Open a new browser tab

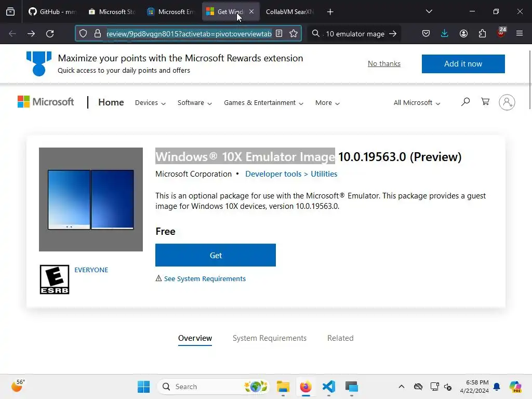pyautogui.click(x=330, y=12)
